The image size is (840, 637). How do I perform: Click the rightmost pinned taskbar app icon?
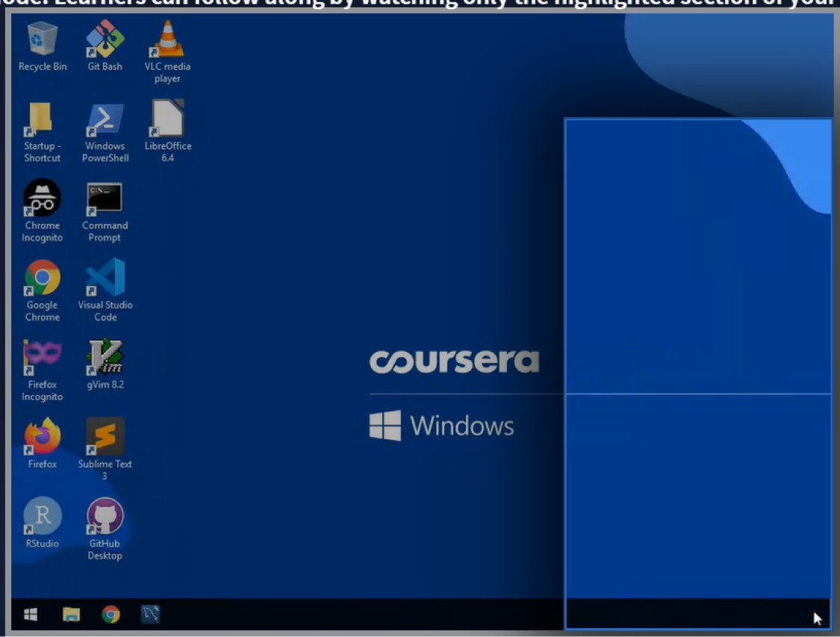151,615
